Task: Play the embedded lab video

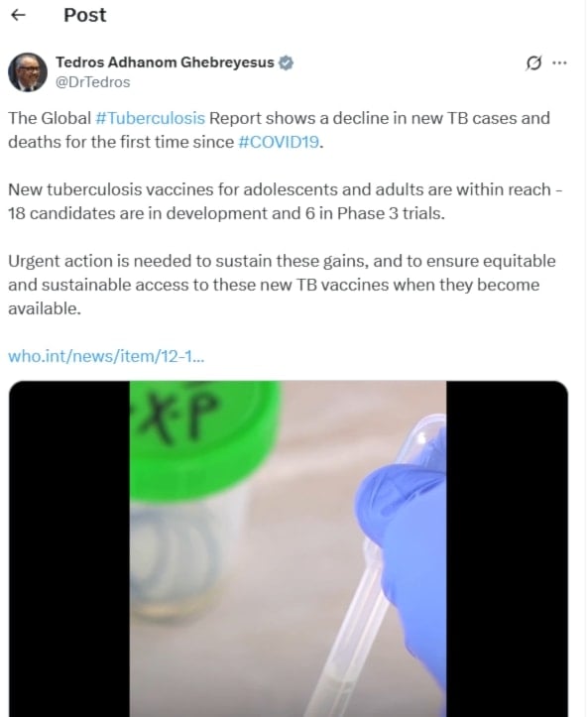Action: pyautogui.click(x=289, y=548)
